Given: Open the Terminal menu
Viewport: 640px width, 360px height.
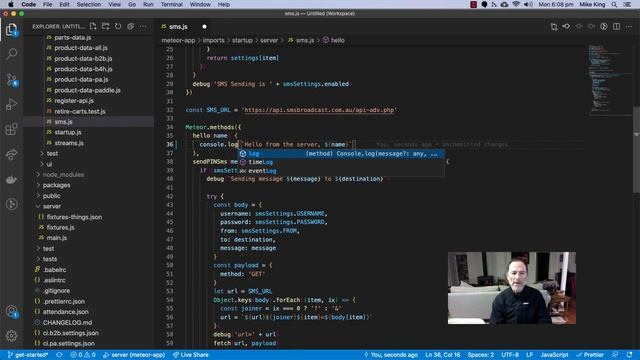Looking at the screenshot, I should 171,4.
